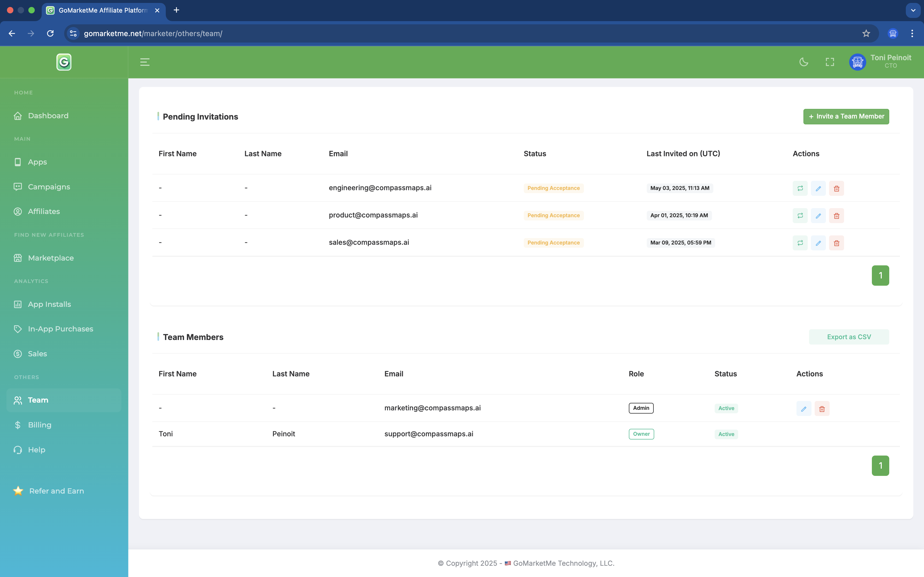Export team members as CSV
This screenshot has width=924, height=577.
pos(849,337)
